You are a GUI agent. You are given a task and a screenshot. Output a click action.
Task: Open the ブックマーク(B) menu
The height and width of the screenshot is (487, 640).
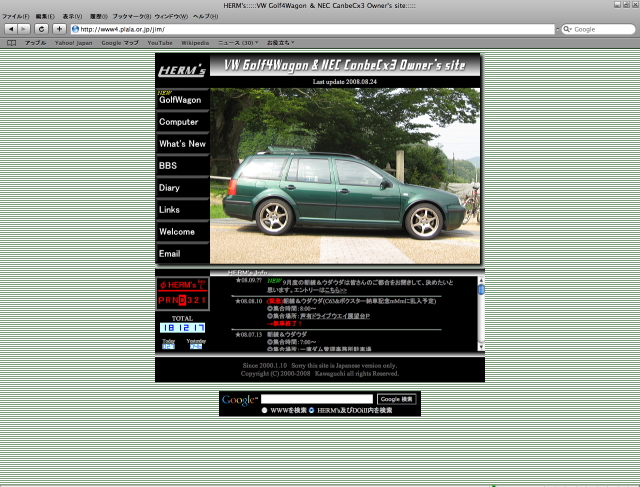[131, 16]
